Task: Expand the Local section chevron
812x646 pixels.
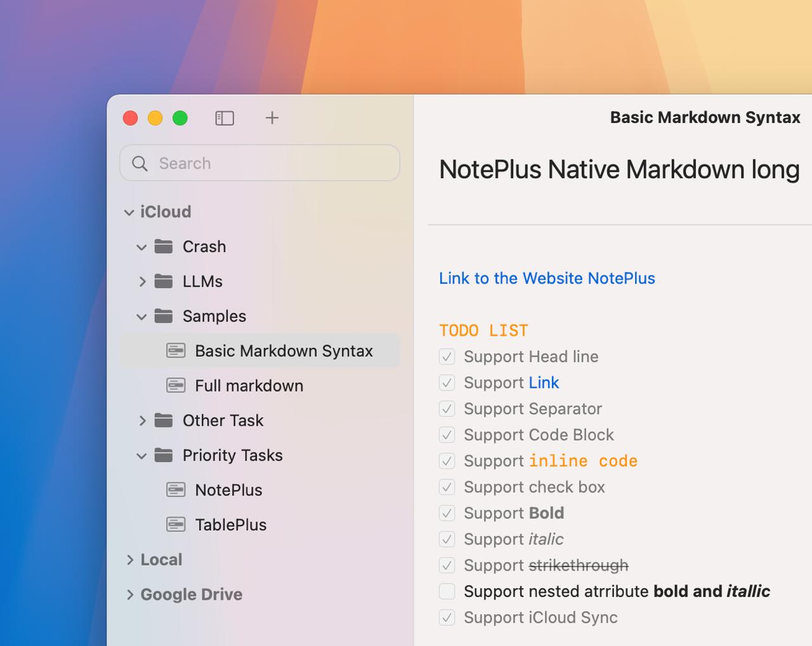Action: point(130,559)
